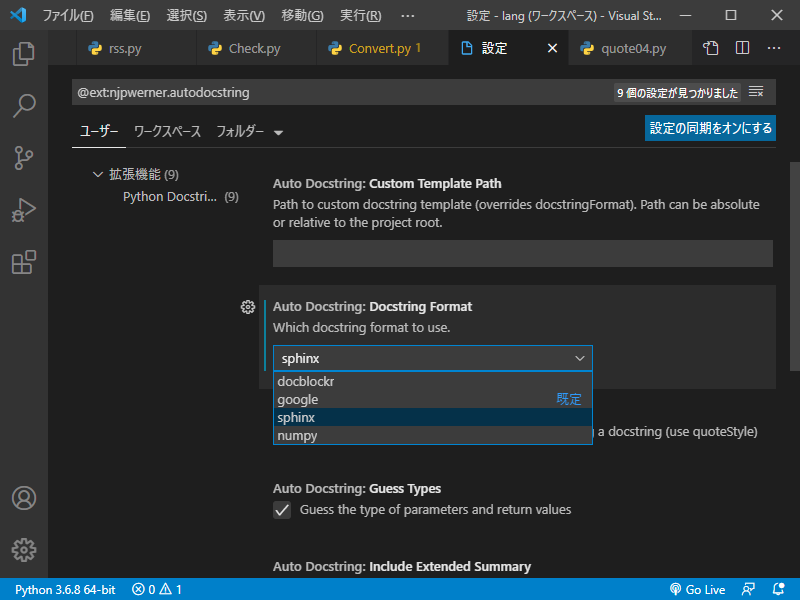The height and width of the screenshot is (600, 800).
Task: Open the Source Control view
Action: tap(24, 158)
